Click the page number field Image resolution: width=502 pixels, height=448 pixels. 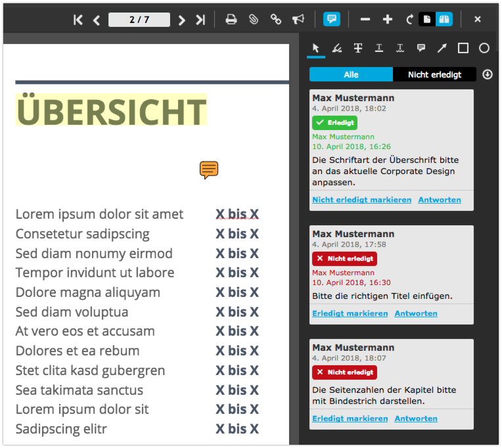point(139,20)
